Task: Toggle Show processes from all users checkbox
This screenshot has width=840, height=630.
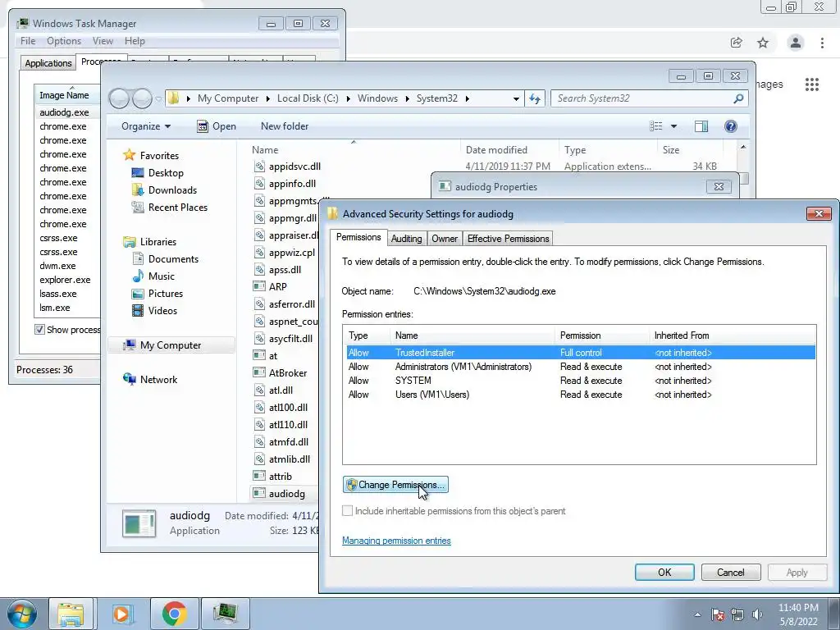Action: click(39, 330)
